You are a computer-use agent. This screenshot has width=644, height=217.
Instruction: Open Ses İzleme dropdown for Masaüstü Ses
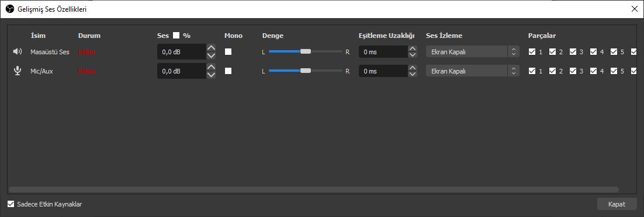click(x=472, y=52)
